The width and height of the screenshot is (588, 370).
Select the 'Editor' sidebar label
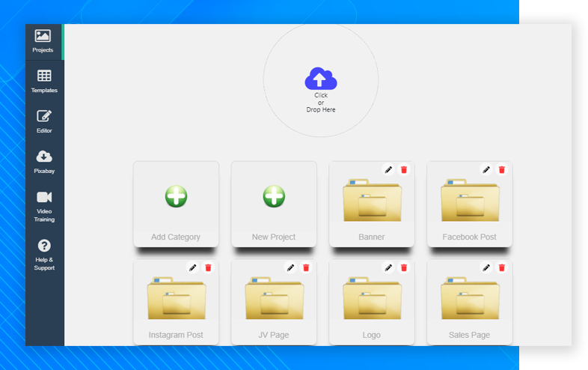tap(44, 130)
